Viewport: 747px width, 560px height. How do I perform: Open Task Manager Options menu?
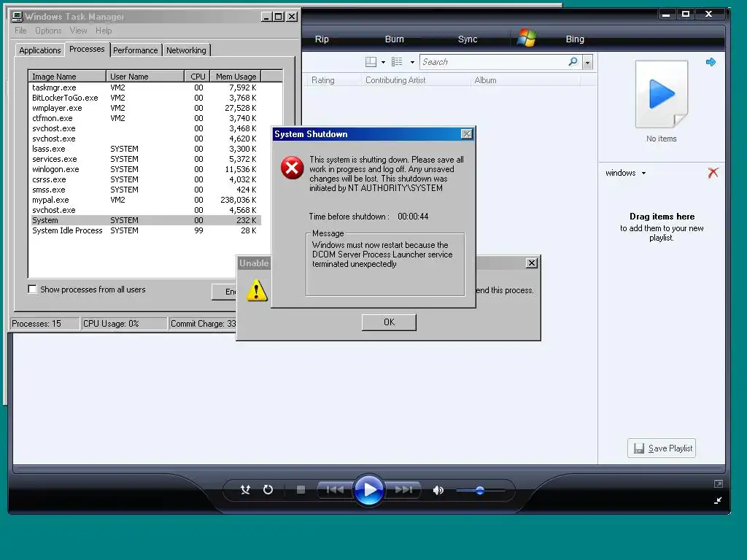pos(48,31)
